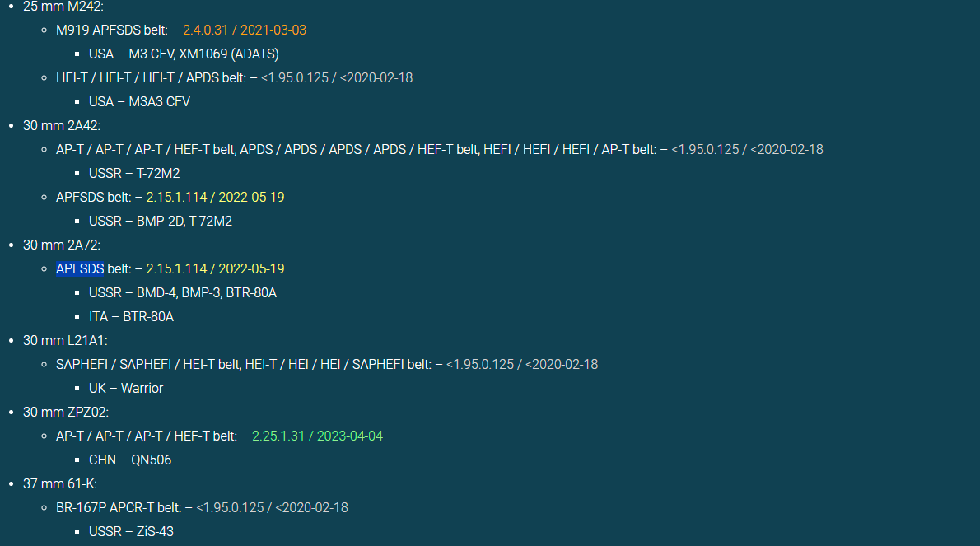Click the "UK – Warrior" entry
The image size is (980, 546).
coord(126,388)
